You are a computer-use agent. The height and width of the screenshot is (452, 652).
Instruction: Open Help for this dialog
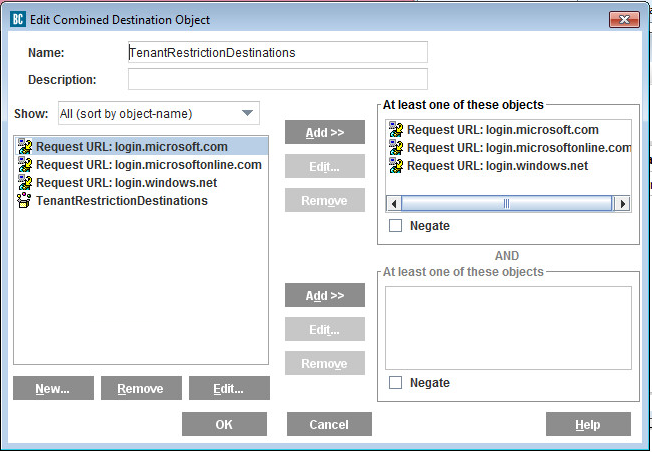[588, 424]
